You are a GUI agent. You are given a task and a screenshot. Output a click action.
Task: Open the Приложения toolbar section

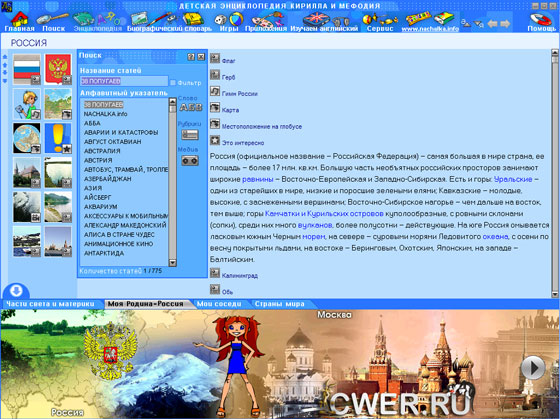[266, 22]
